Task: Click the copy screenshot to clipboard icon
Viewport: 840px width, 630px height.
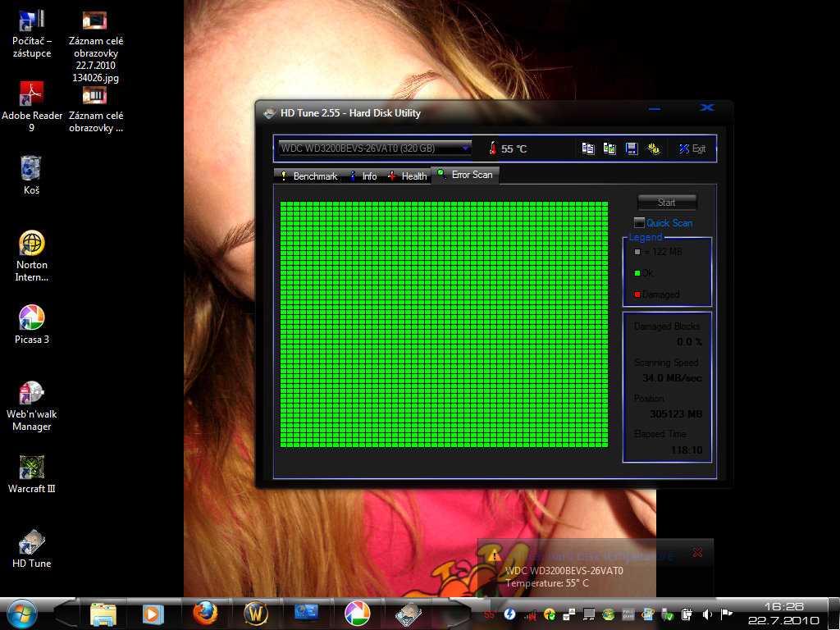Action: pos(609,148)
